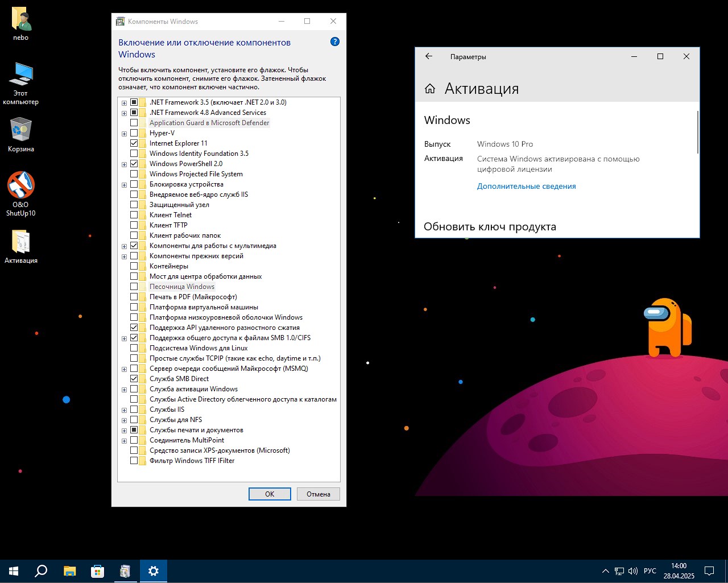Expand the Службы IIS node

point(124,410)
